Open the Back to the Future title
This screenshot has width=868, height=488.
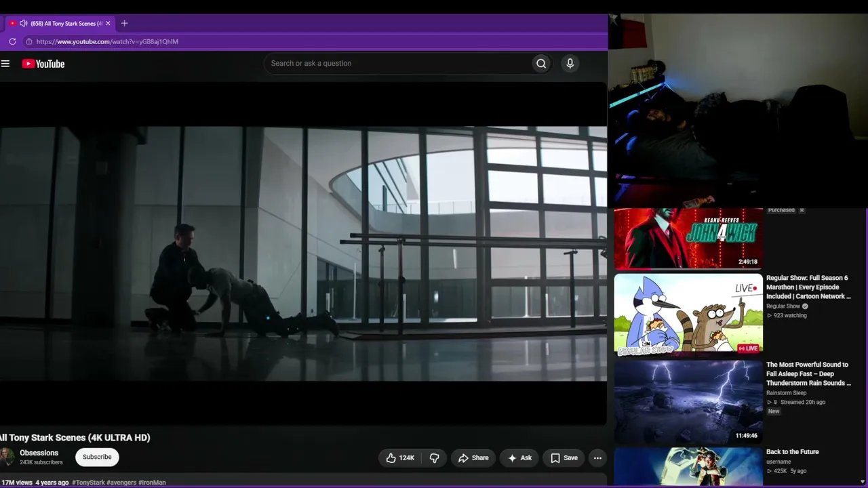(793, 452)
